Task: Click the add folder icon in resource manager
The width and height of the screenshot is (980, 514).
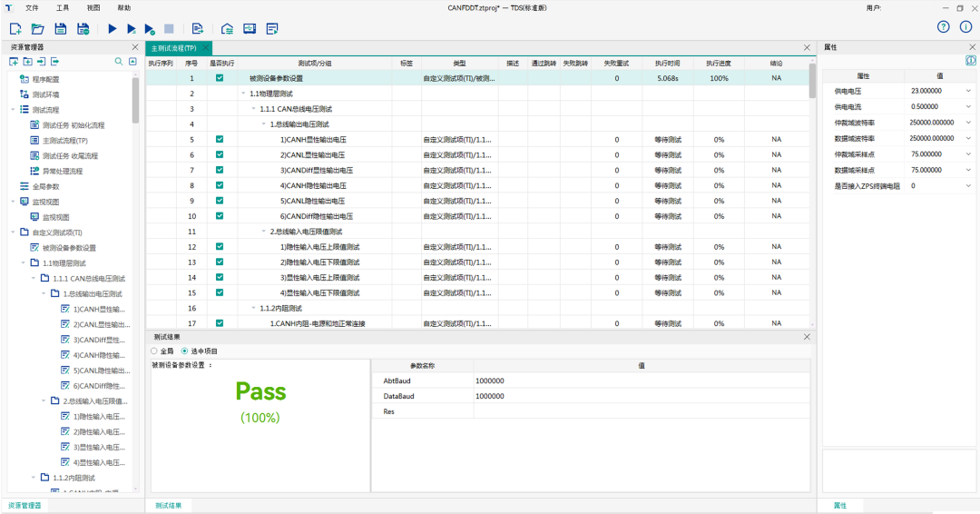Action: tap(27, 61)
